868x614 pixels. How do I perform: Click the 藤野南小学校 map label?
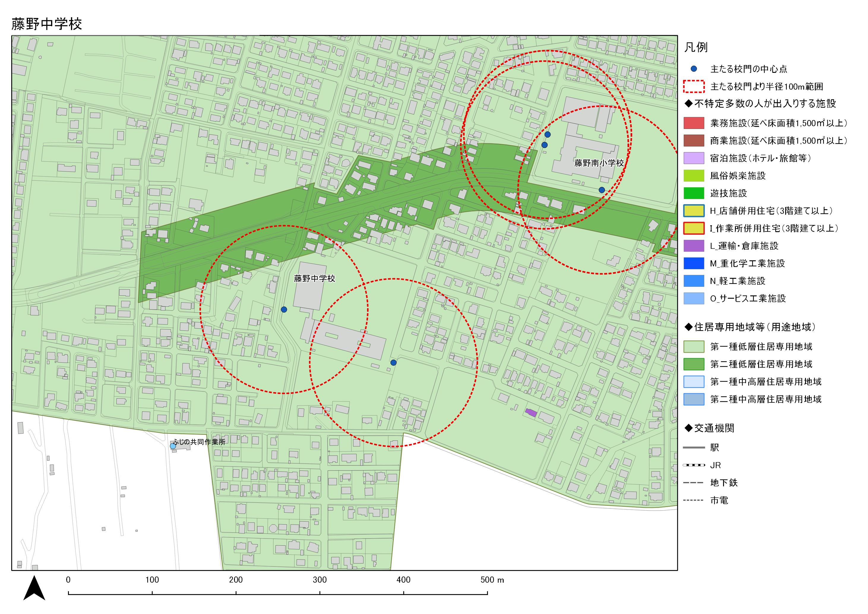(599, 163)
